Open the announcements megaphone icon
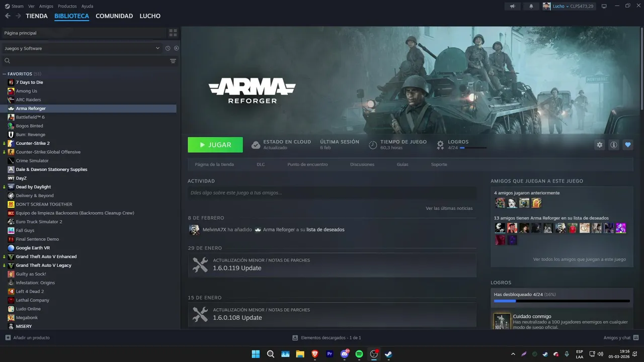The image size is (644, 362). click(x=512, y=6)
